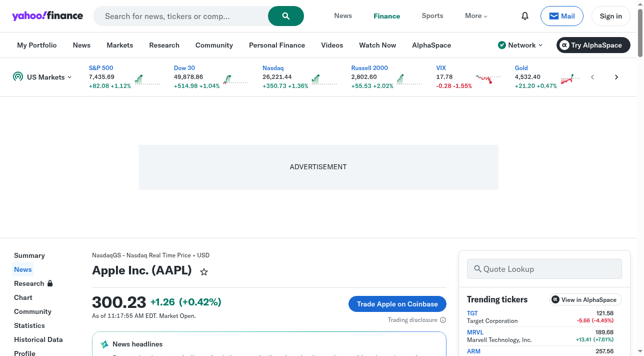
Task: Click the star to follow AAPL
Action: pos(204,272)
